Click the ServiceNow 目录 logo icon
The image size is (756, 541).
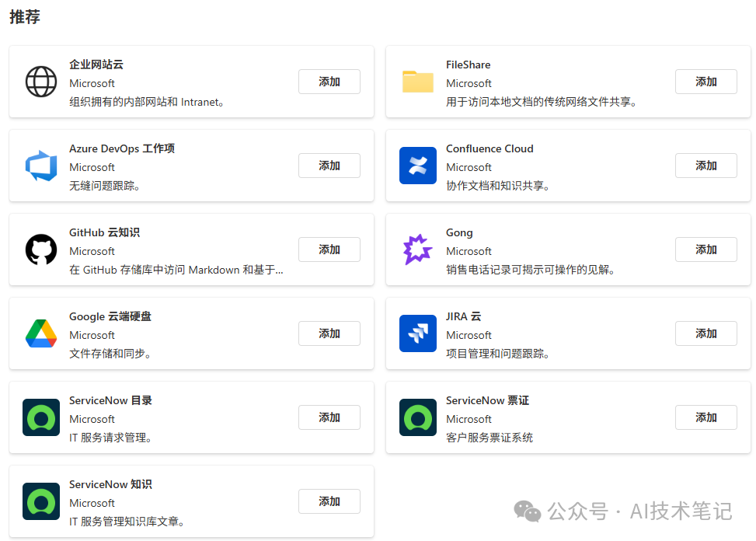point(41,417)
